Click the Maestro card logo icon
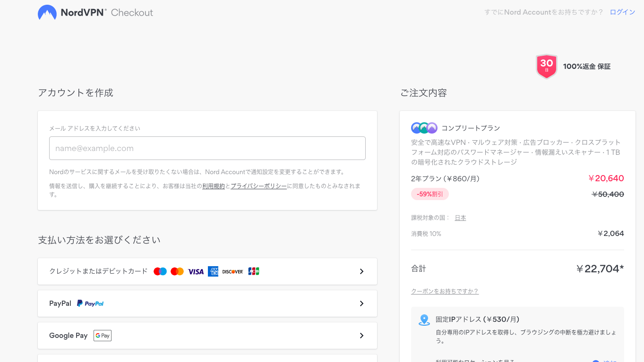The image size is (644, 362). 160,271
